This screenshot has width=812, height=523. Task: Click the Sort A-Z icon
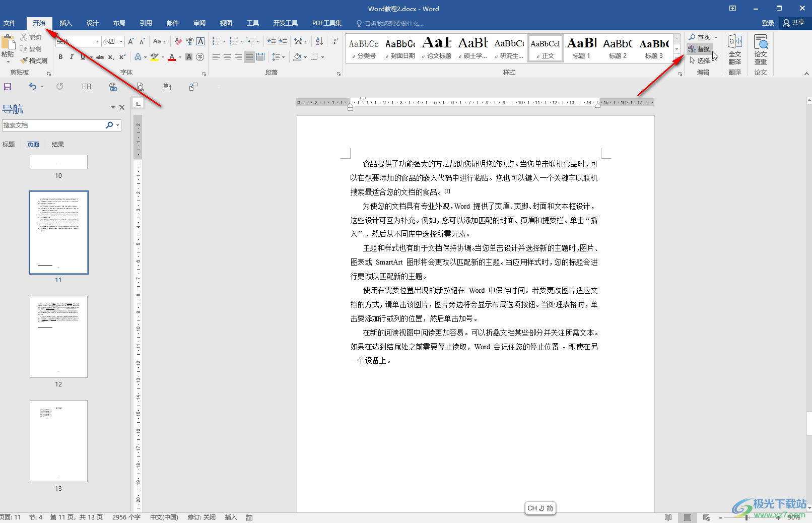[319, 41]
